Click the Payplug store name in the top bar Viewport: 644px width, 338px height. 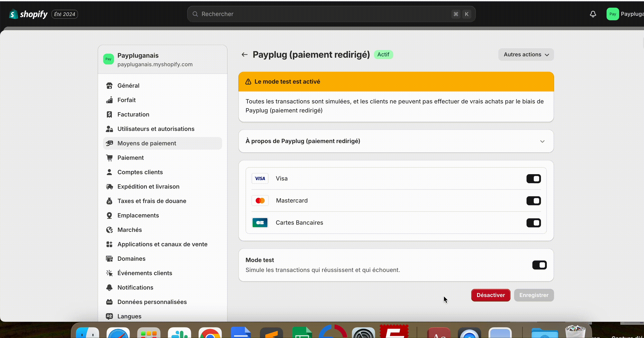click(x=632, y=14)
